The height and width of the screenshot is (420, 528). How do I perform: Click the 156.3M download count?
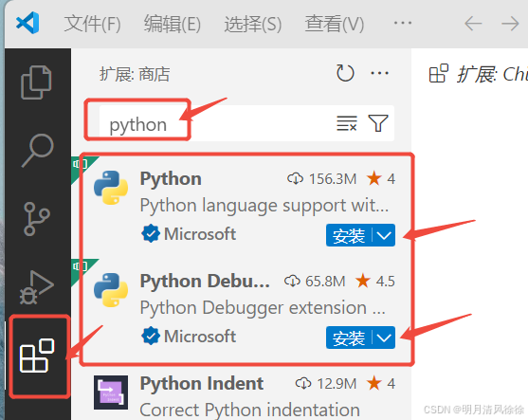pos(333,179)
